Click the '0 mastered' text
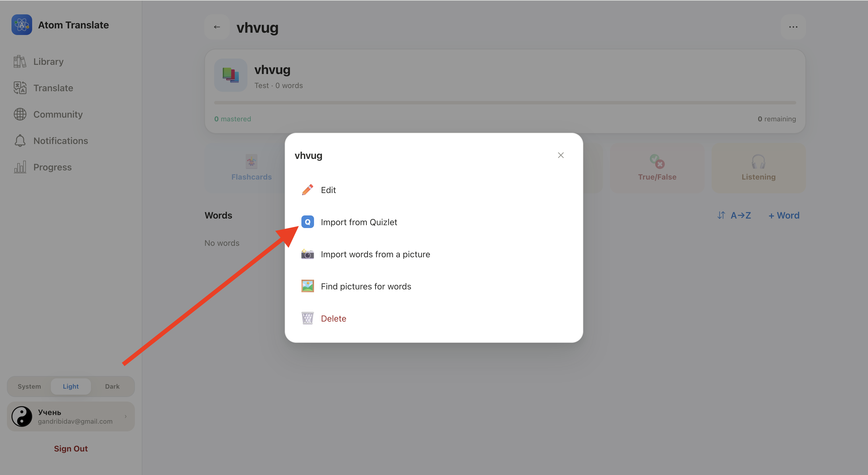This screenshot has height=475, width=868. 232,119
